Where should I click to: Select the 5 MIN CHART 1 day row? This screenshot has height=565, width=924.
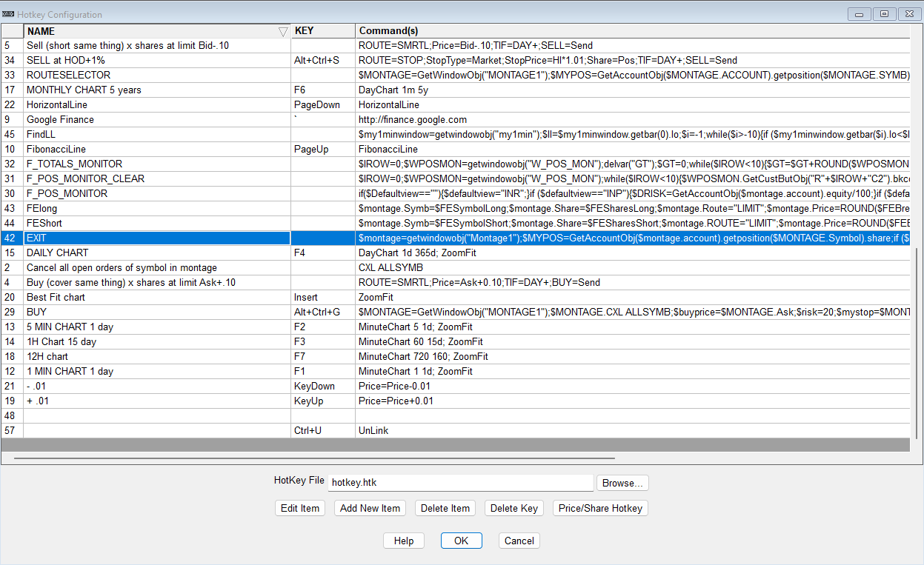tap(456, 327)
